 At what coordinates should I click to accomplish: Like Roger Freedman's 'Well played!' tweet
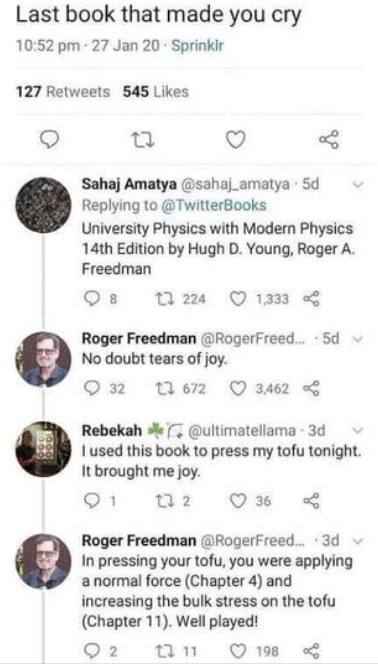click(238, 651)
